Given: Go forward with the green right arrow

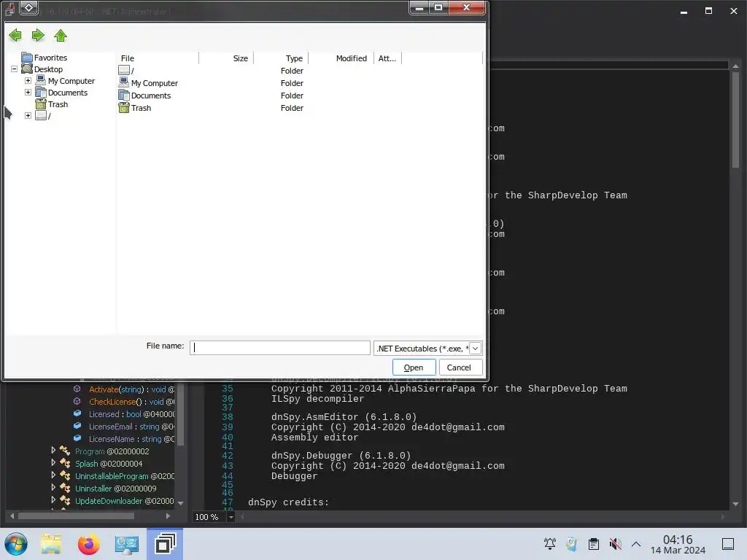Looking at the screenshot, I should coord(38,35).
